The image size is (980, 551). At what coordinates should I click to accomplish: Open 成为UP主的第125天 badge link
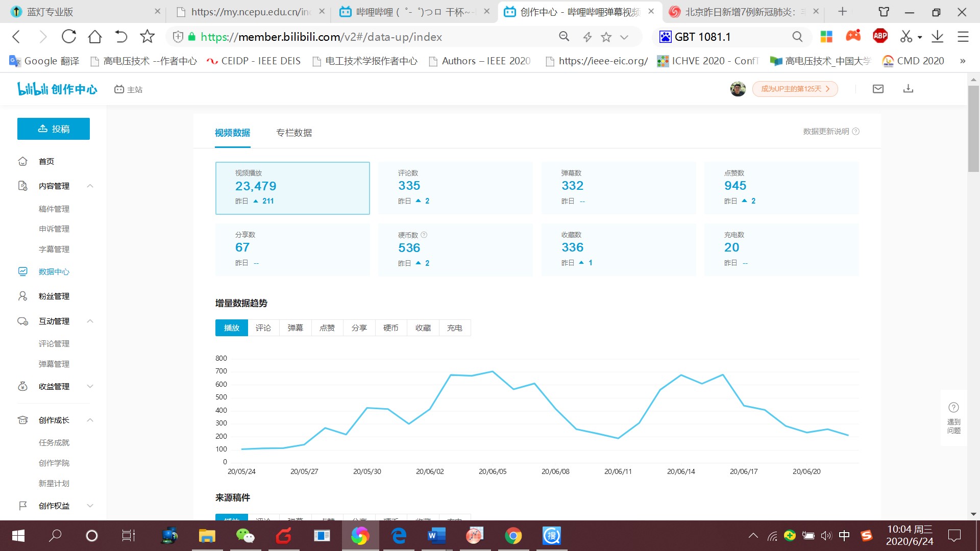click(x=795, y=89)
